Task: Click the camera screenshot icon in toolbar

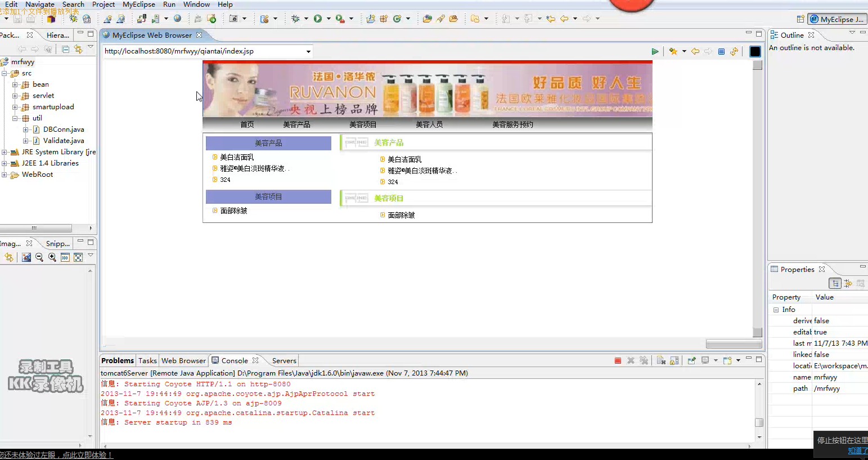Action: (234, 19)
